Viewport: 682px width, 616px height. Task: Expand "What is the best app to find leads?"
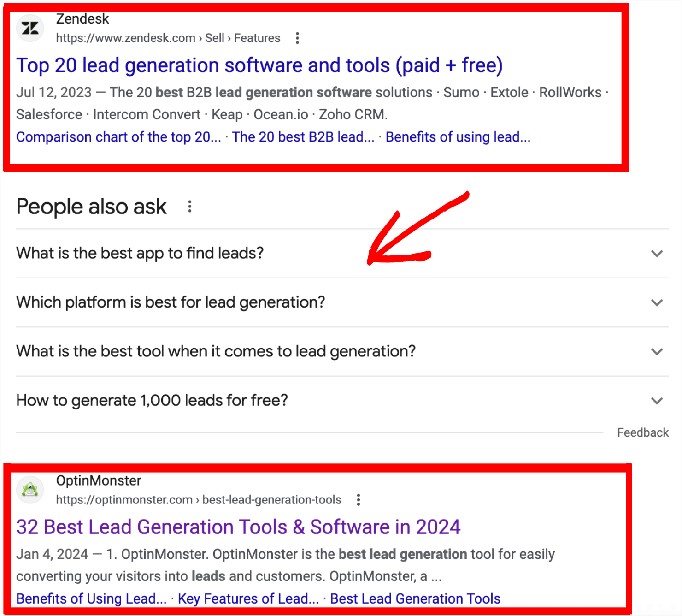pyautogui.click(x=656, y=253)
